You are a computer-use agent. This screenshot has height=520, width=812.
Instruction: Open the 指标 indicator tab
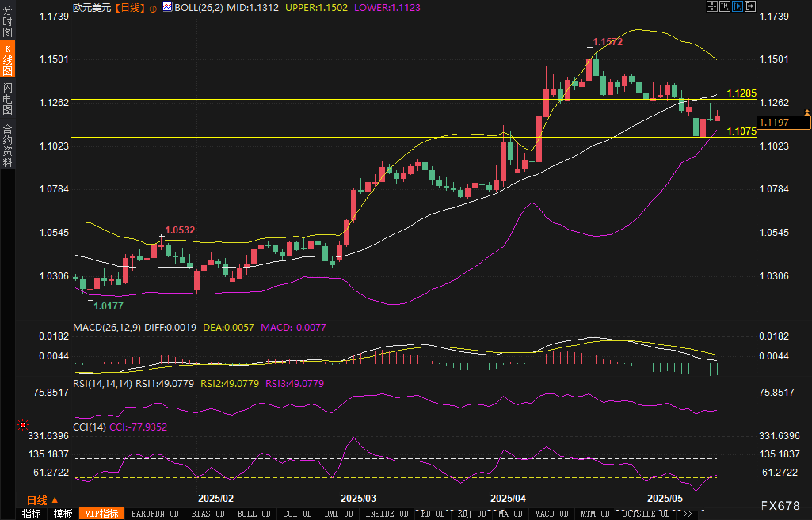tap(31, 514)
